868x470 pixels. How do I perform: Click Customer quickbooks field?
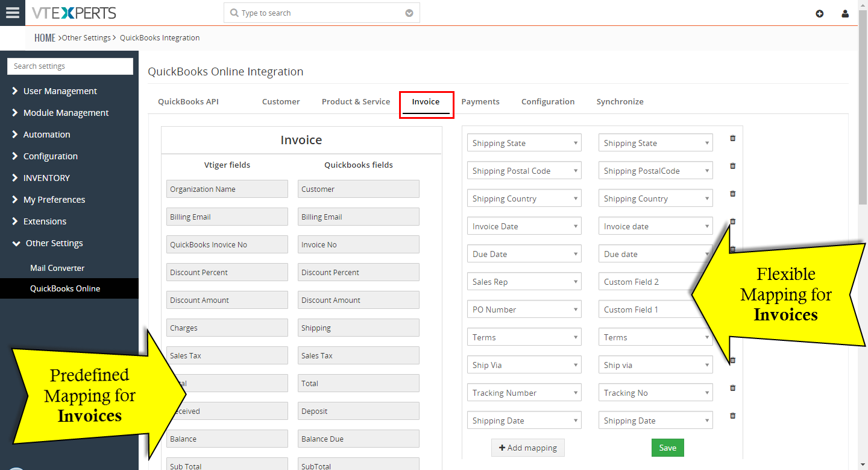[x=359, y=189]
